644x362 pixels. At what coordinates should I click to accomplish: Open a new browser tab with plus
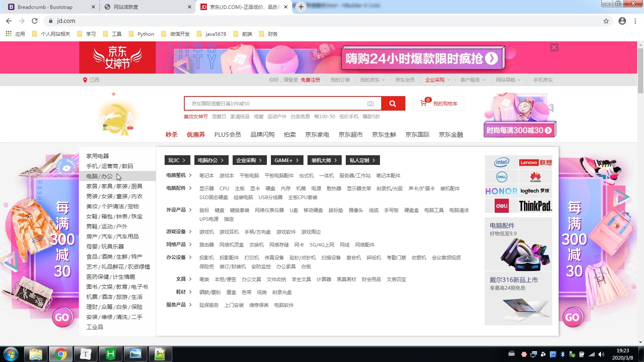click(x=301, y=7)
